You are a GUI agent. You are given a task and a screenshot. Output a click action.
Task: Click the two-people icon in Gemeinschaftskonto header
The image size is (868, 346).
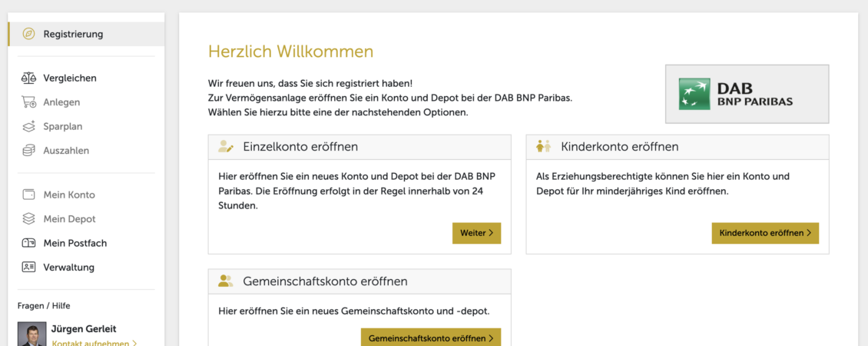coord(225,281)
